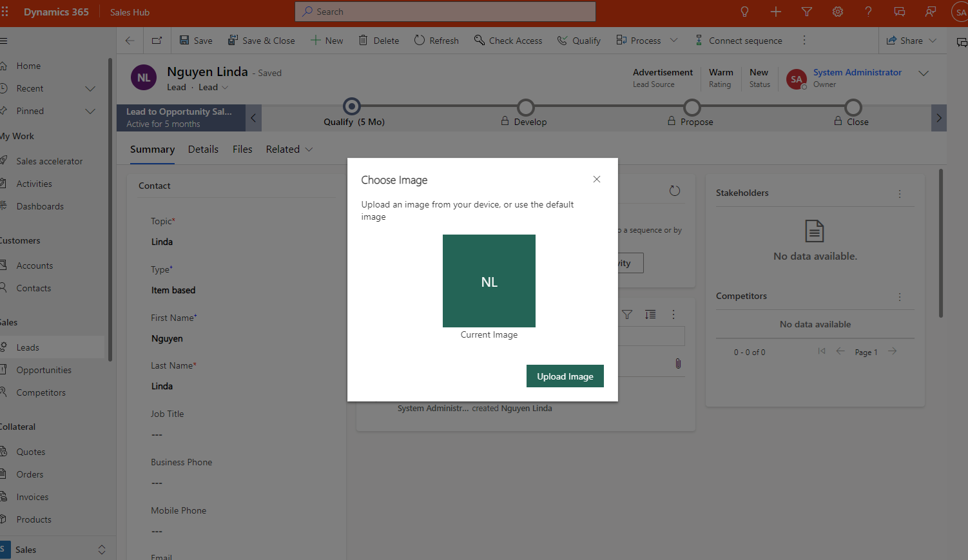The height and width of the screenshot is (560, 968).
Task: Click the NL lead avatar in the form header
Action: point(144,78)
